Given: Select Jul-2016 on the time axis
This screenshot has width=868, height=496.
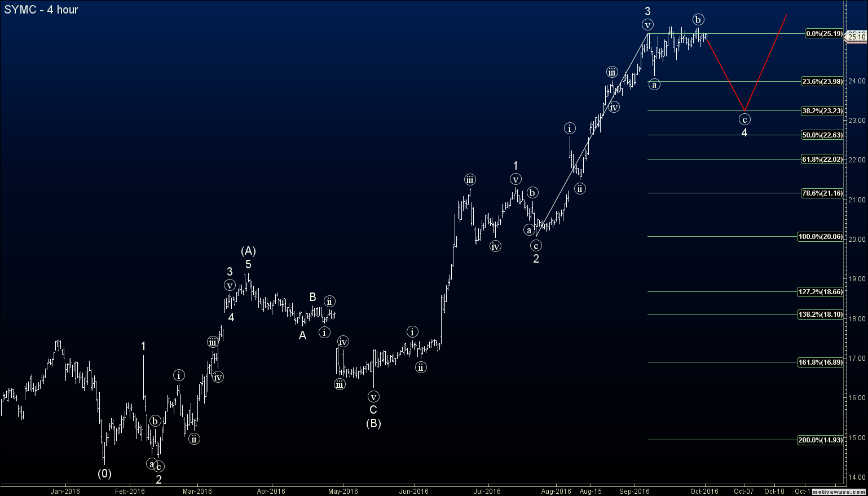Looking at the screenshot, I should [x=487, y=491].
